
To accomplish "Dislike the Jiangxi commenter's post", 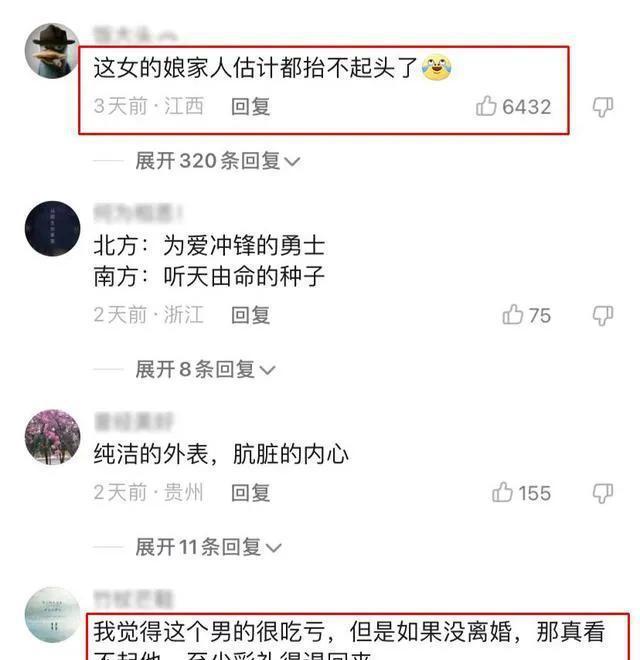I will point(603,106).
